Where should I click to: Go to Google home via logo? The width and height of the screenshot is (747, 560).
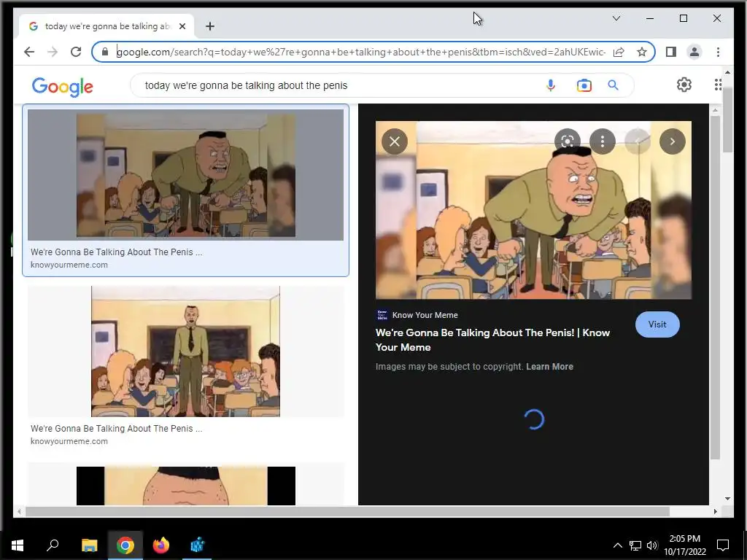pos(63,87)
